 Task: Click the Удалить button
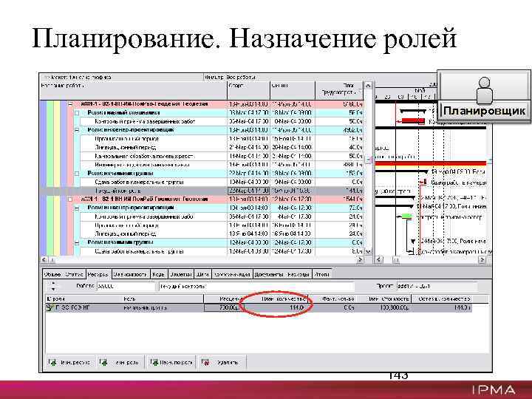click(x=222, y=362)
